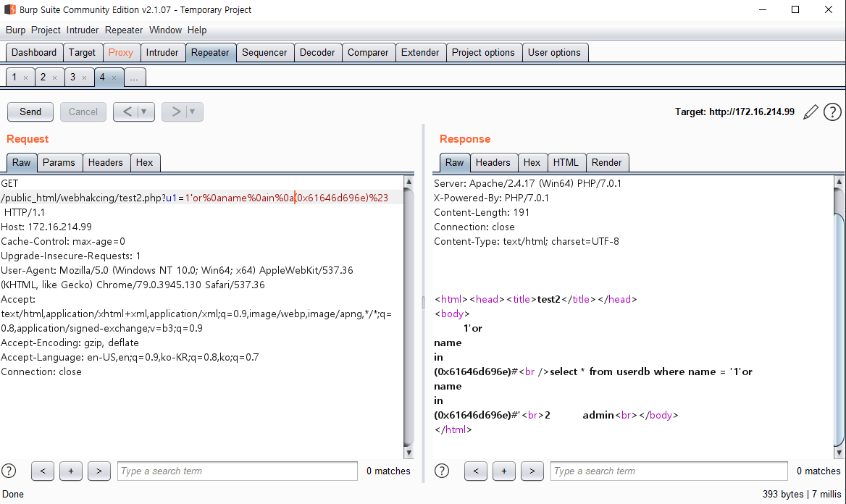Open response search options plus button

(x=504, y=471)
